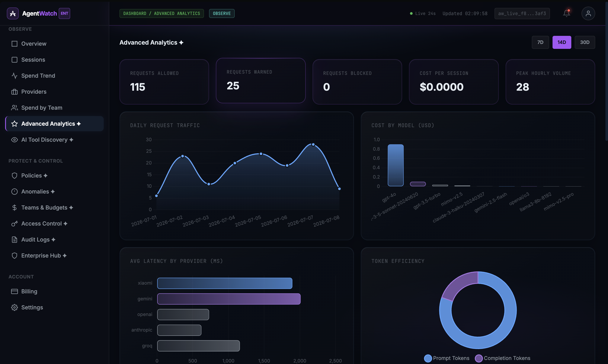
Task: Click the AI Tool Discovery eye icon
Action: [x=15, y=140]
